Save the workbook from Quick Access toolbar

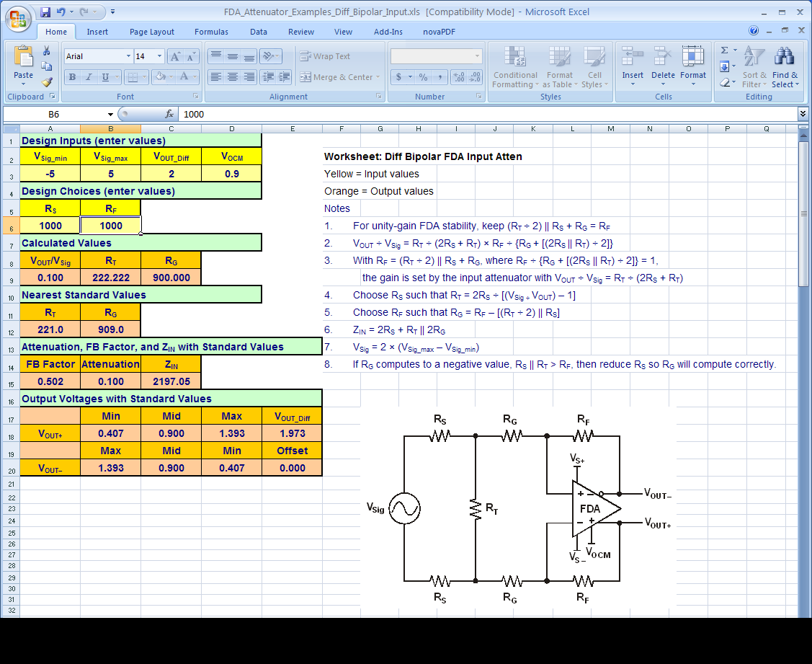coord(45,12)
